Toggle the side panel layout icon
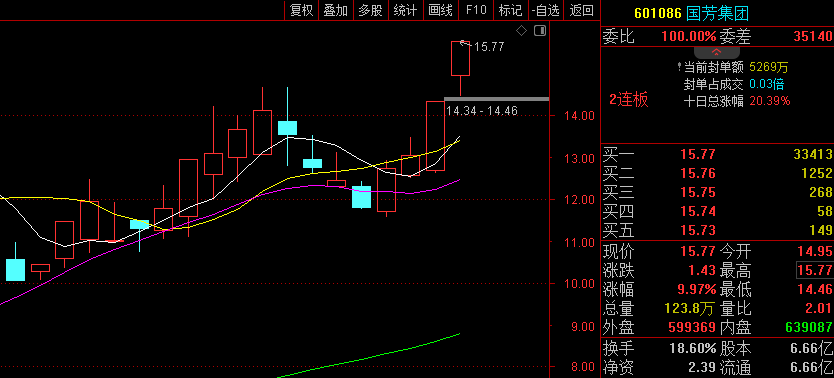This screenshot has width=834, height=378. [x=540, y=31]
